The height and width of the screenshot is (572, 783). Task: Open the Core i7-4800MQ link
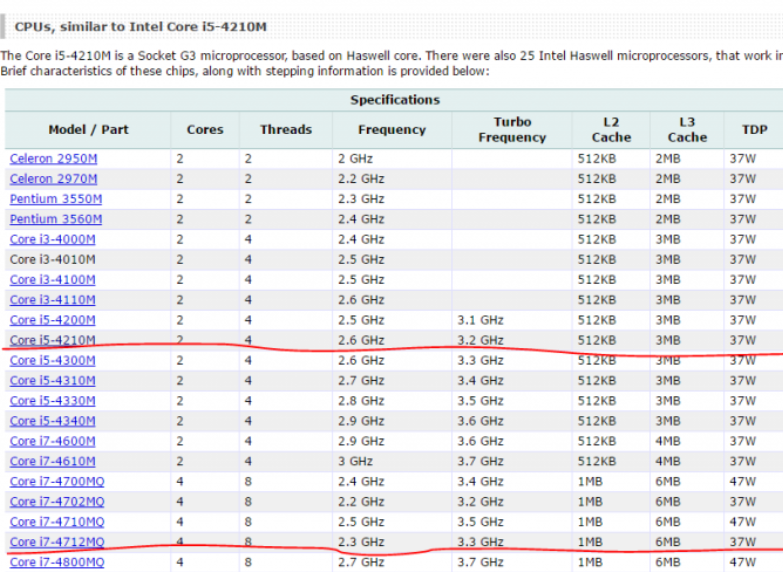click(57, 562)
